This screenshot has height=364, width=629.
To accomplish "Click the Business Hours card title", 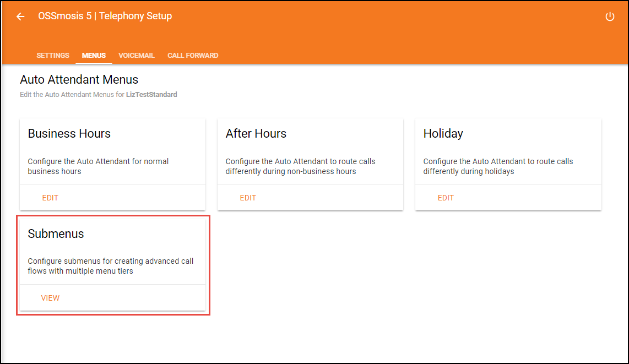I will point(69,134).
